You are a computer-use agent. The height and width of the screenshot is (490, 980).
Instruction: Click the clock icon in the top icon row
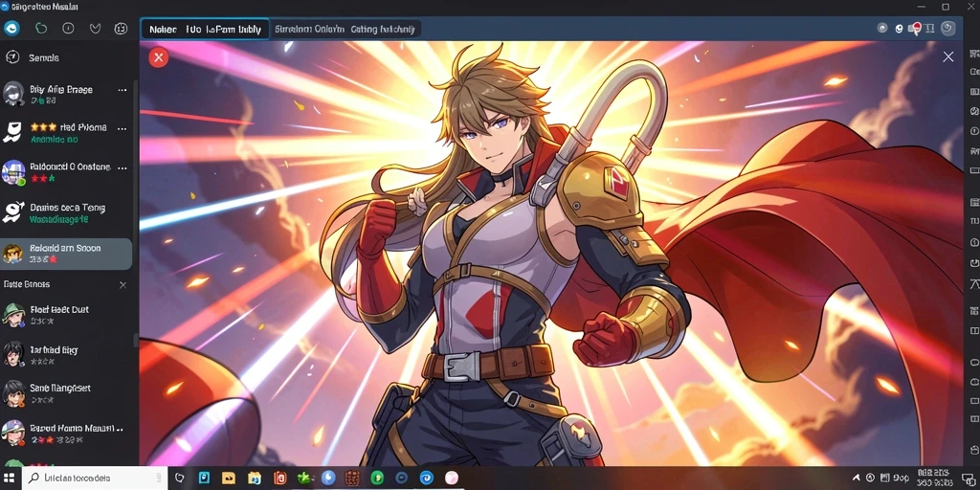click(x=69, y=28)
